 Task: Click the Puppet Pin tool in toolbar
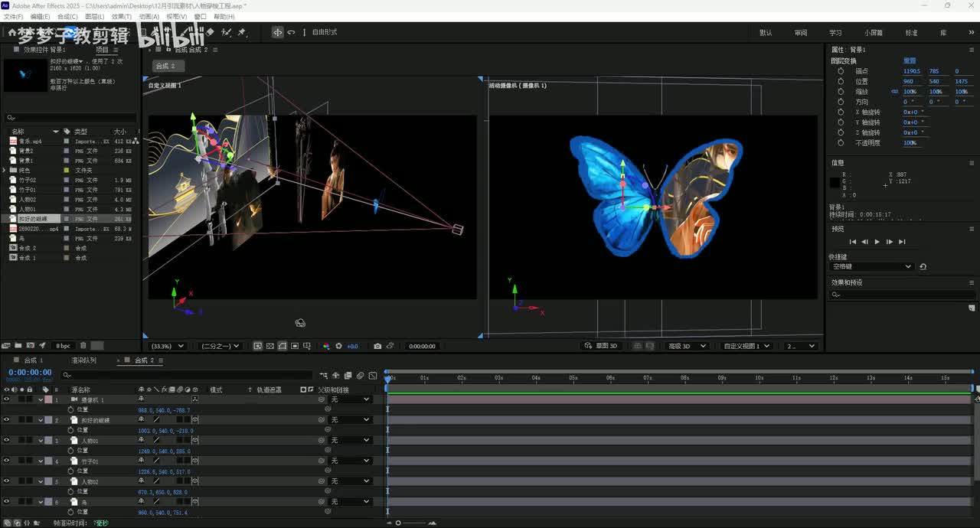242,32
